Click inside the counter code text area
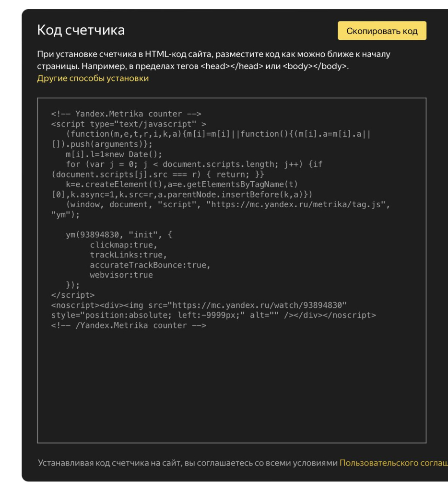 [231, 384]
